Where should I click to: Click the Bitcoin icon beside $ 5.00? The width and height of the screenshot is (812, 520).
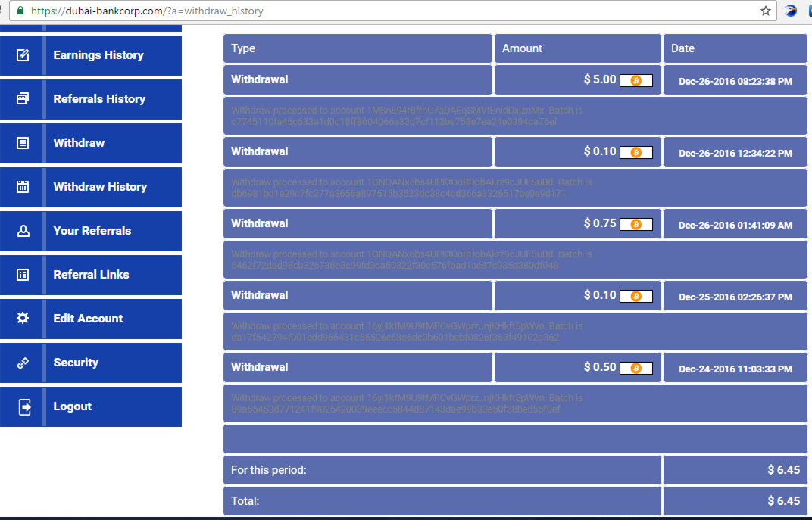point(636,80)
